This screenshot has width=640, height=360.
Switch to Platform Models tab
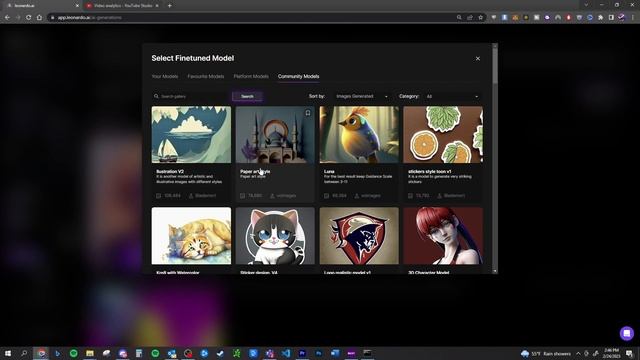[251, 76]
